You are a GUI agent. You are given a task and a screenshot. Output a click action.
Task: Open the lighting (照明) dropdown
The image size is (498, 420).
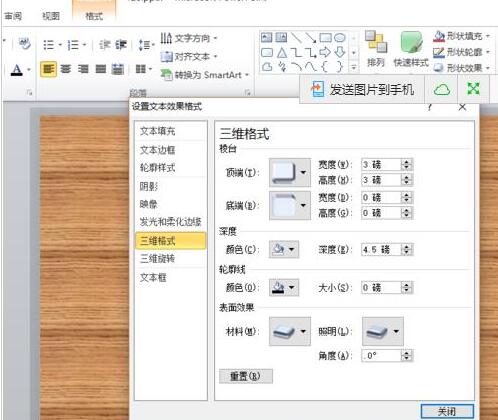pyautogui.click(x=383, y=331)
